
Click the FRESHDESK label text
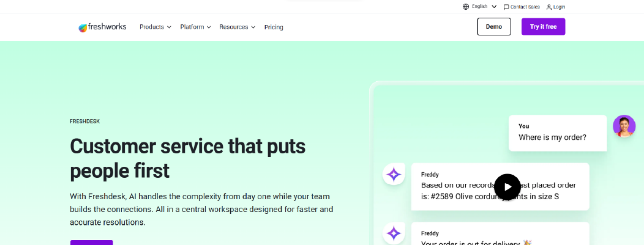85,121
